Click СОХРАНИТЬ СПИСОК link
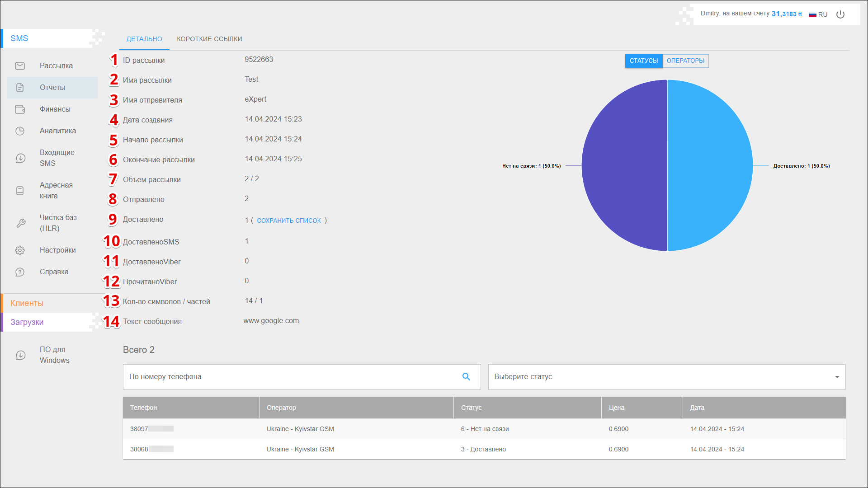Image resolution: width=868 pixels, height=488 pixels. click(x=289, y=221)
